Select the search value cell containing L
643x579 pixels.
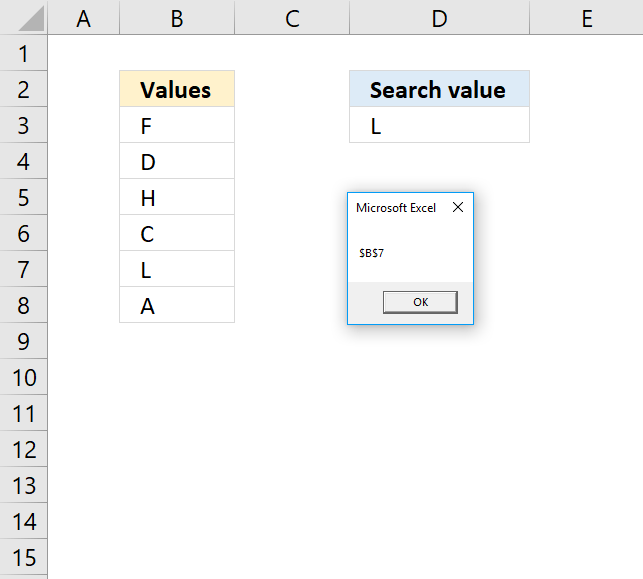pyautogui.click(x=438, y=126)
